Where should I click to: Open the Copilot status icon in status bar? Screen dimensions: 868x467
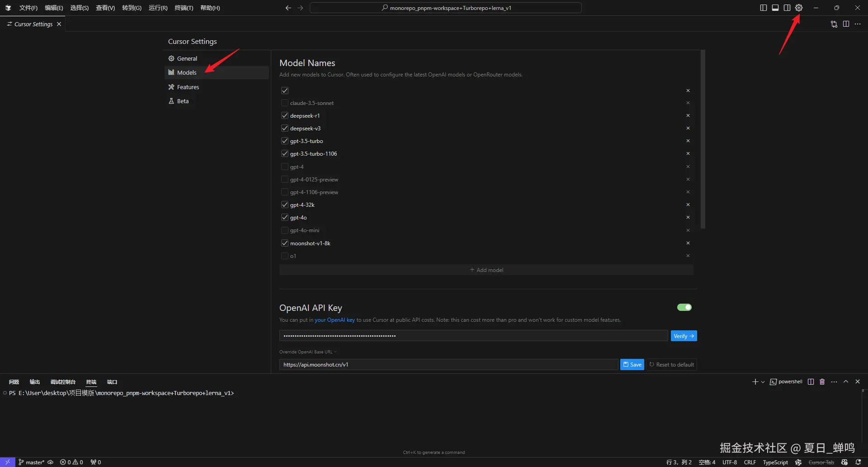pyautogui.click(x=844, y=462)
